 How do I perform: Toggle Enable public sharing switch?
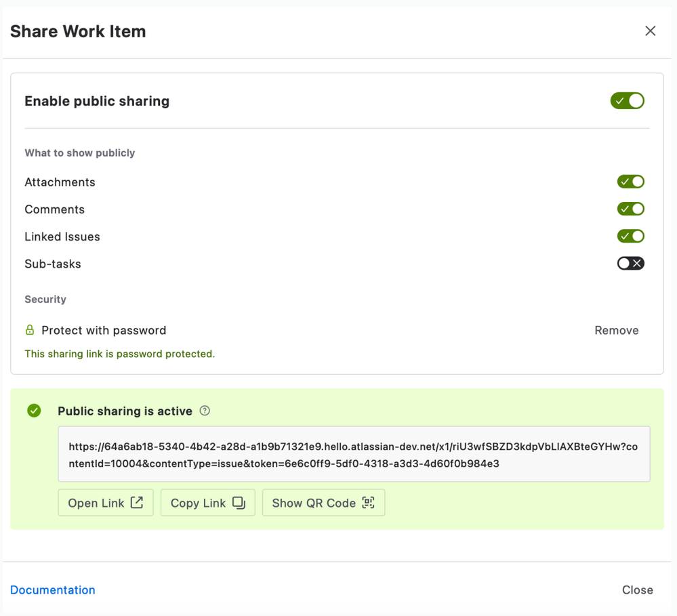pos(627,100)
